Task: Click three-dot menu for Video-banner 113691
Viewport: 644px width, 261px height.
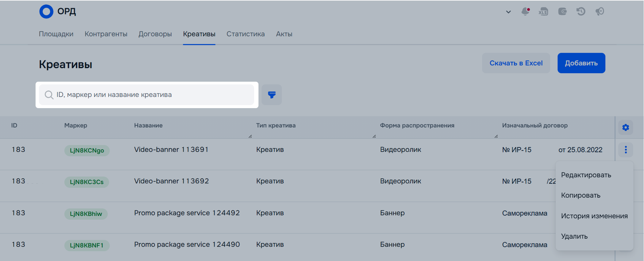Action: pyautogui.click(x=626, y=149)
